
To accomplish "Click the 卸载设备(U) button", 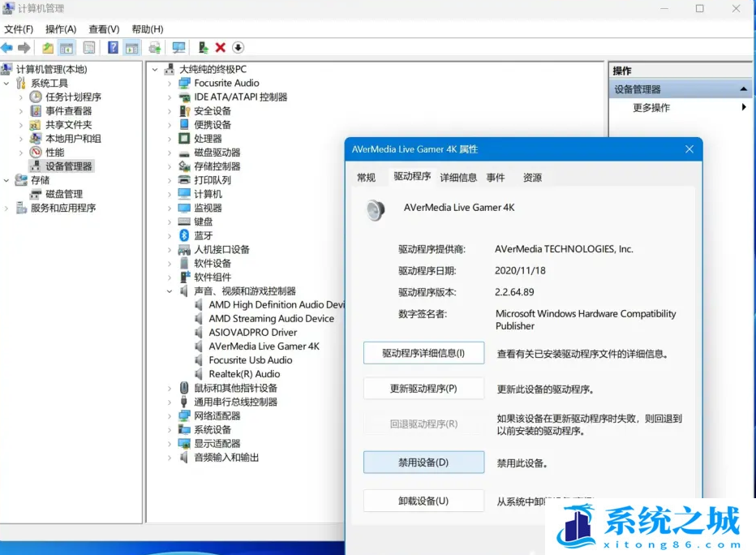I will (x=423, y=501).
